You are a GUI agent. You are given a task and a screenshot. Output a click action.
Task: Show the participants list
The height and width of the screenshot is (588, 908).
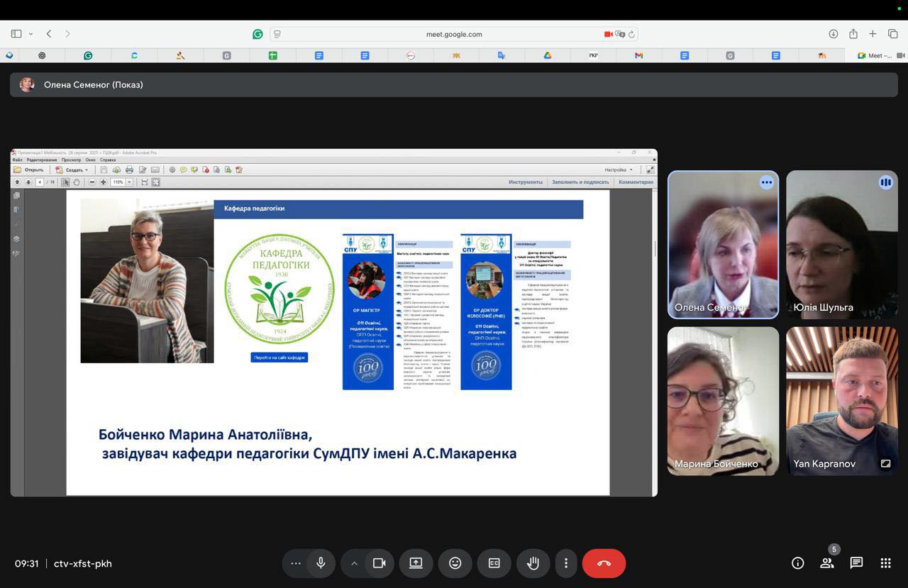tap(827, 563)
